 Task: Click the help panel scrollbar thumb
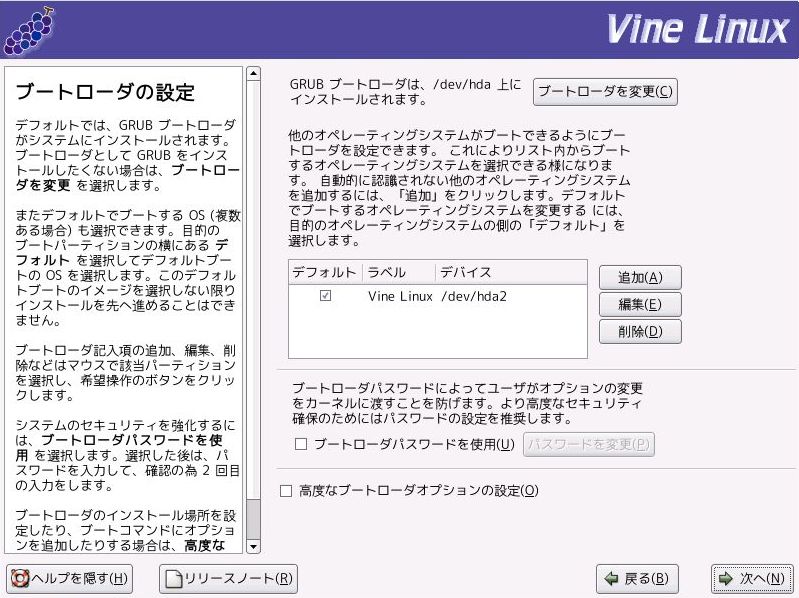point(253,519)
